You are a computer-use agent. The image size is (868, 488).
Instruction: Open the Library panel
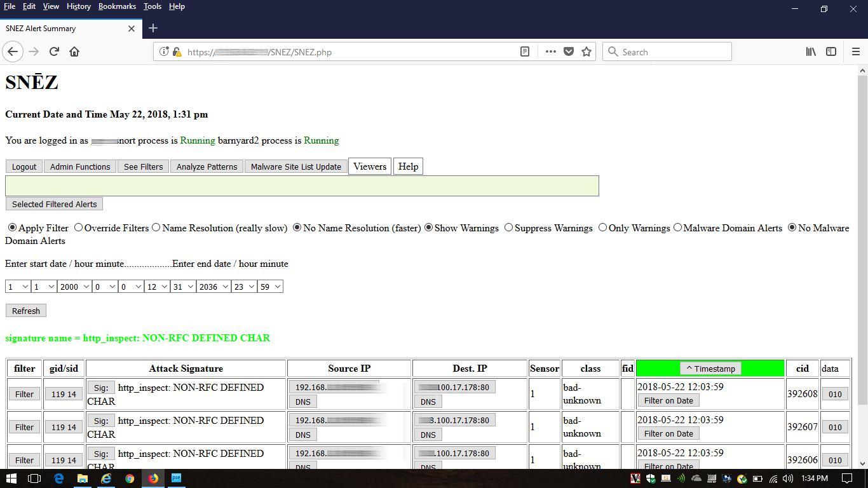coord(810,51)
